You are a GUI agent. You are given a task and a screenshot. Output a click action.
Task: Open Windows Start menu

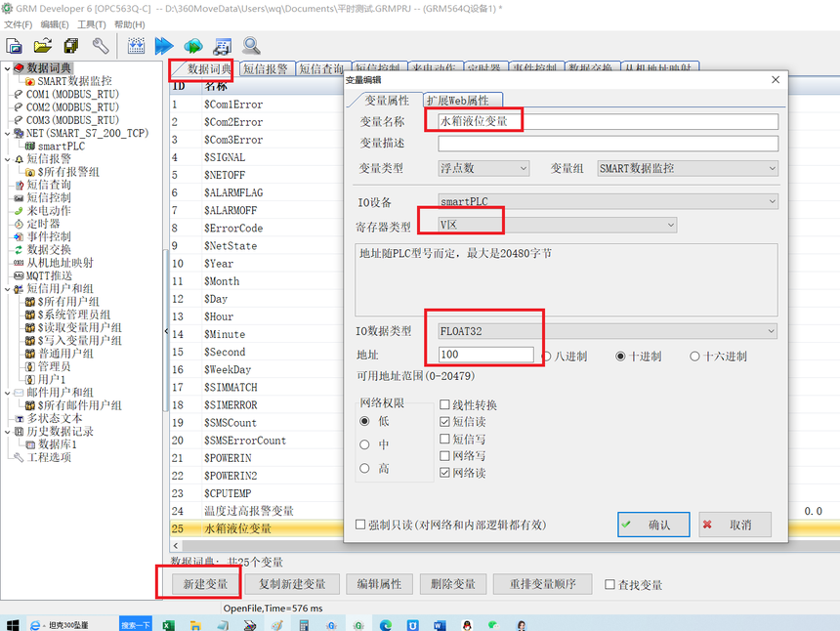[x=12, y=624]
